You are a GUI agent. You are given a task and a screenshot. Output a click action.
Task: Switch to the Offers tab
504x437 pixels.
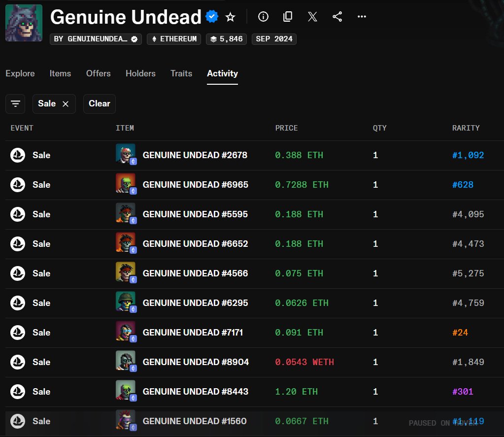(99, 73)
